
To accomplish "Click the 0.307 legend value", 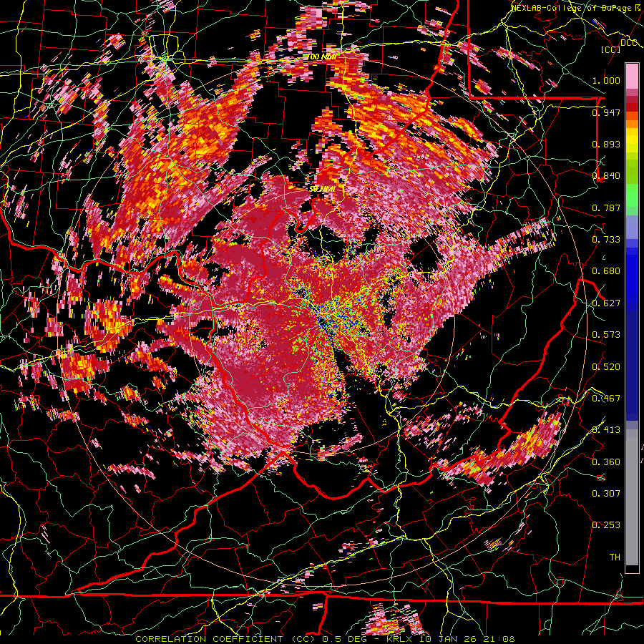I will click(x=606, y=494).
